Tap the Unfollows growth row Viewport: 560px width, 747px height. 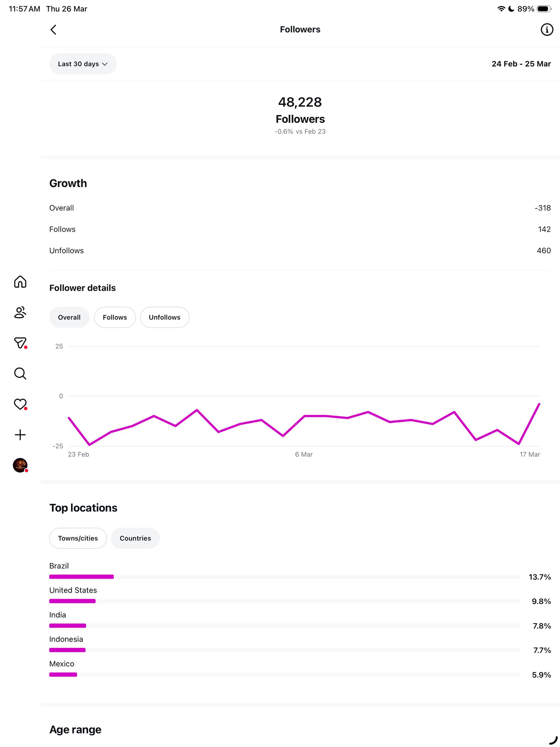click(x=300, y=251)
